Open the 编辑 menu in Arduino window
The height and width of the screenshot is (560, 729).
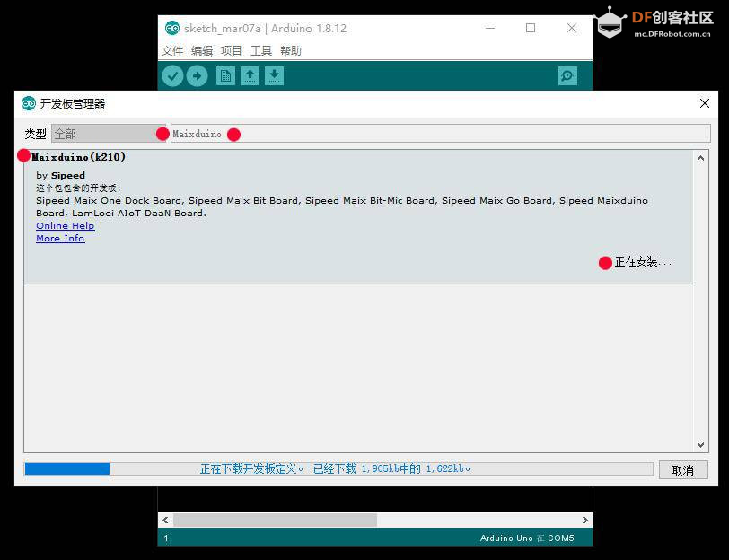point(202,50)
